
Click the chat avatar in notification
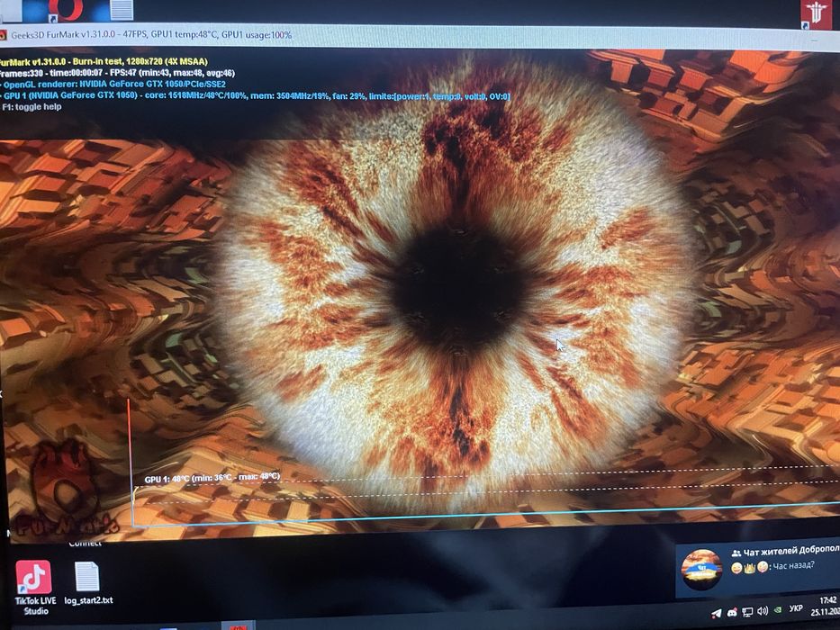point(701,570)
